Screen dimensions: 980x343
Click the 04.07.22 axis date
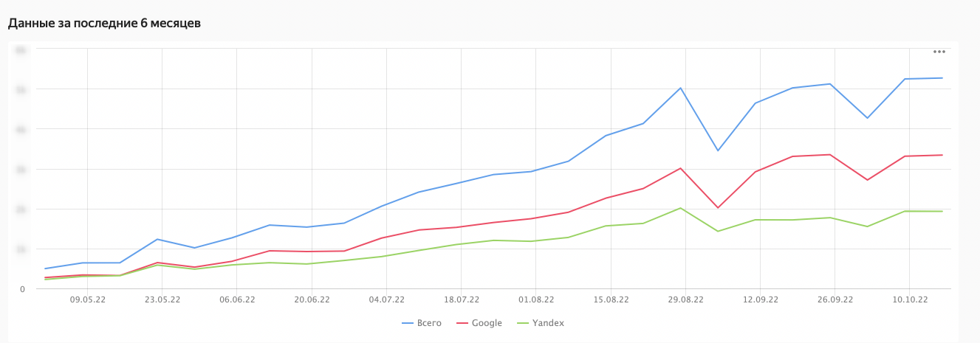tap(387, 299)
